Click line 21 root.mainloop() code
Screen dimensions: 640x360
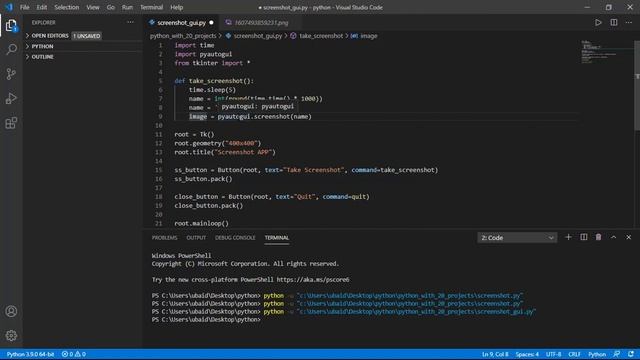tap(201, 223)
